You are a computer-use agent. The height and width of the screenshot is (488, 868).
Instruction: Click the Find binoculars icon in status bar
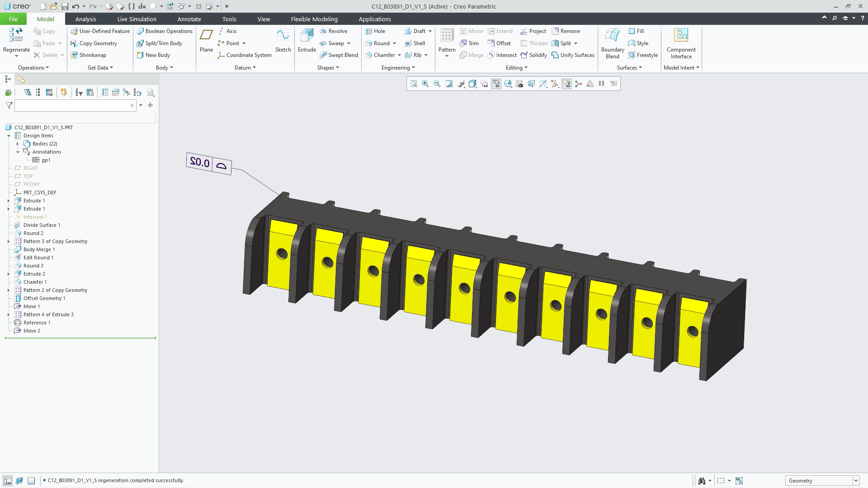[x=702, y=480]
